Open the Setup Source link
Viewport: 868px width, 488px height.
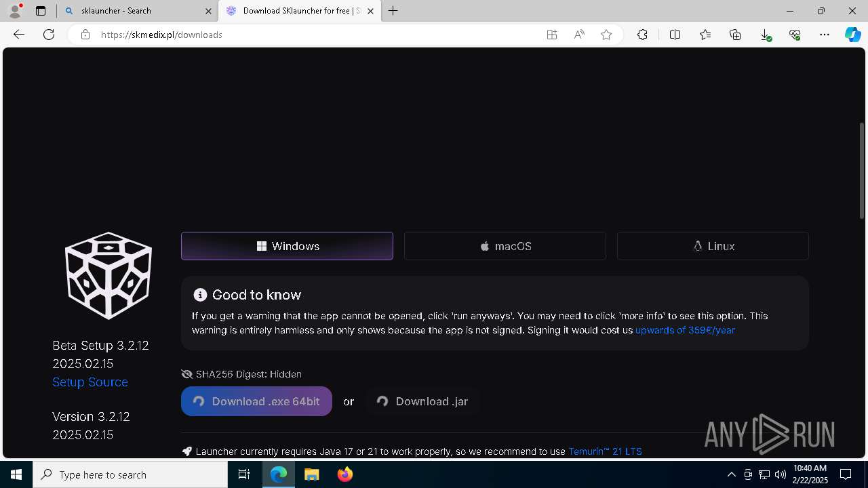coord(90,382)
